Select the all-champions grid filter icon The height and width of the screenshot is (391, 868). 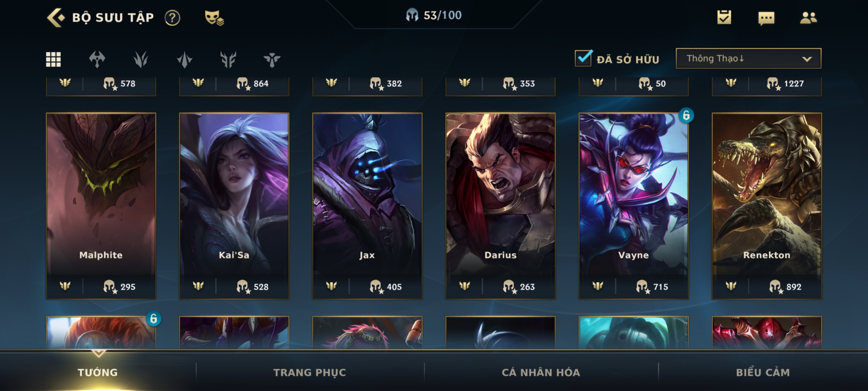tap(53, 59)
